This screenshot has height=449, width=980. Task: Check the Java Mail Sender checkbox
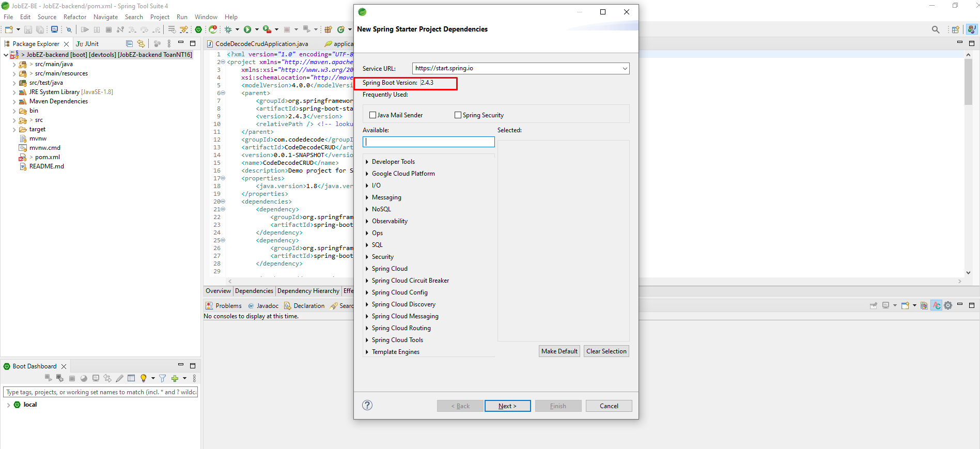point(373,115)
